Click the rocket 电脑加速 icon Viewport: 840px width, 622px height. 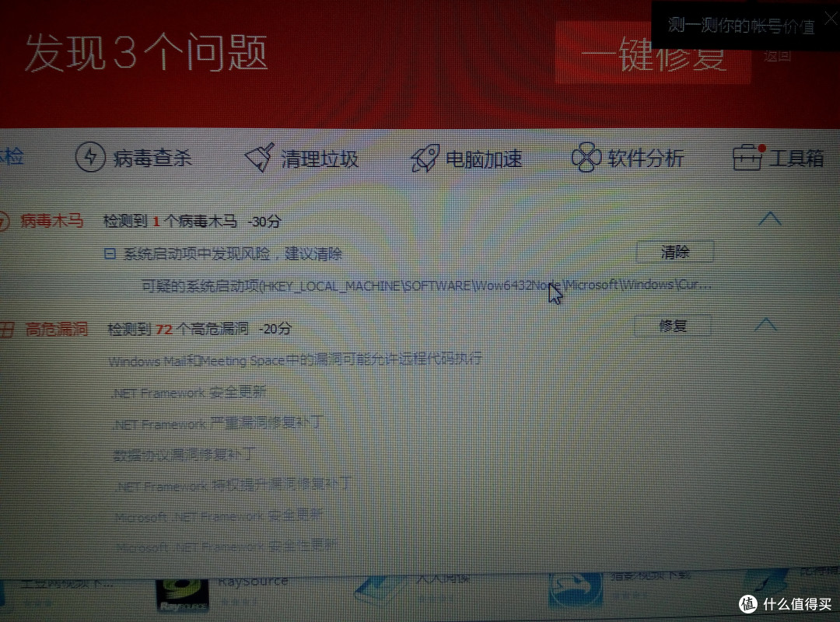point(425,158)
